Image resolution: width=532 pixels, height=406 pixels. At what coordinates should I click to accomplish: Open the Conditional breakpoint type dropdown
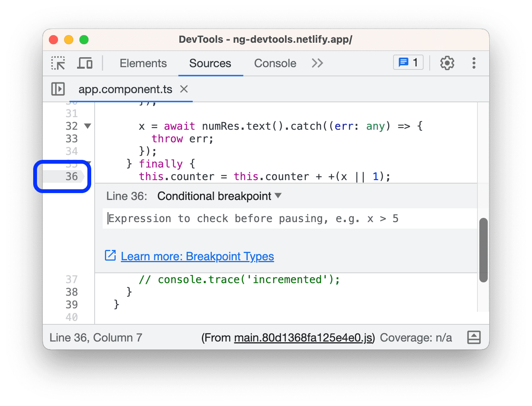pos(278,196)
